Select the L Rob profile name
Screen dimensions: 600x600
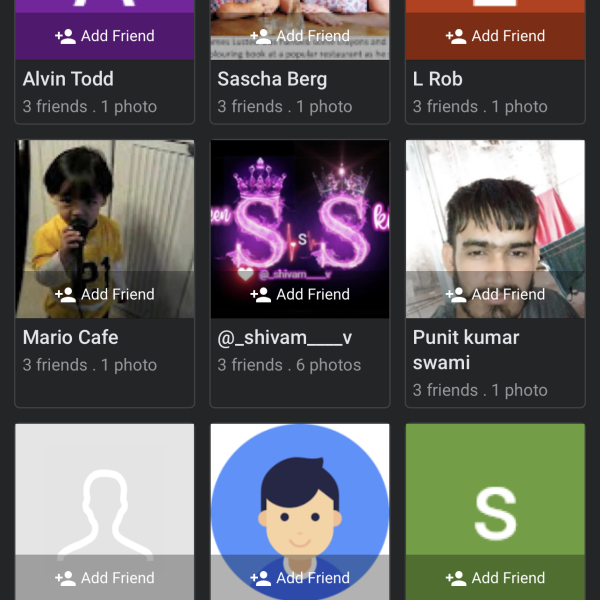pos(438,79)
